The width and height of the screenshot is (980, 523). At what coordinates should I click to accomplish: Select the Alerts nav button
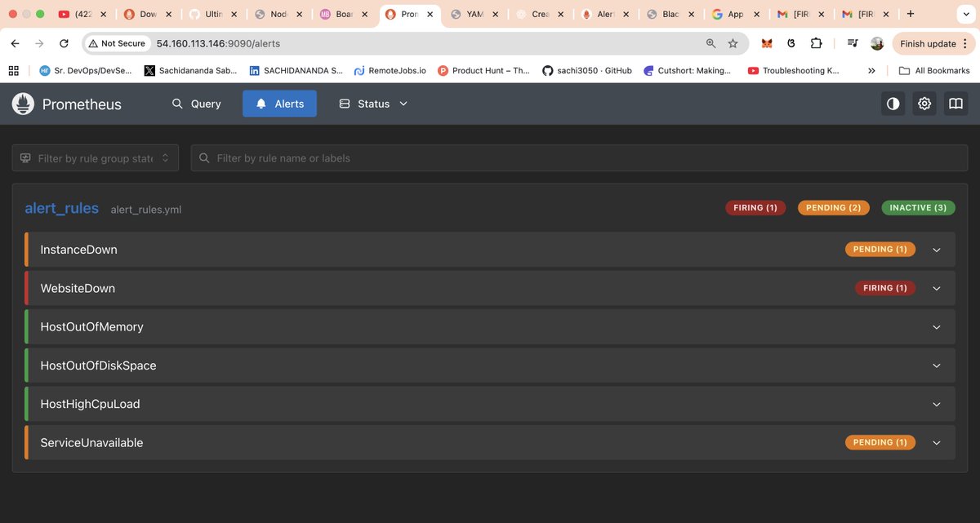tap(279, 104)
